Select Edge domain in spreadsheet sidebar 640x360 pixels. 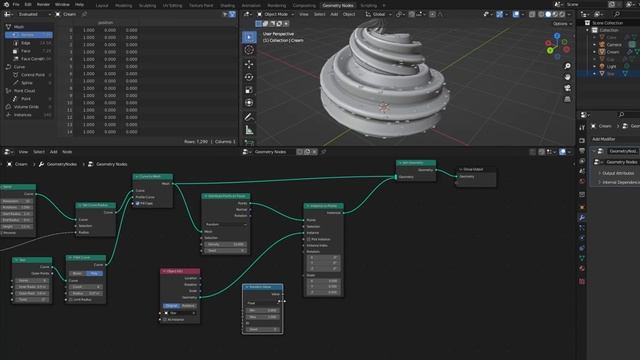pyautogui.click(x=26, y=43)
